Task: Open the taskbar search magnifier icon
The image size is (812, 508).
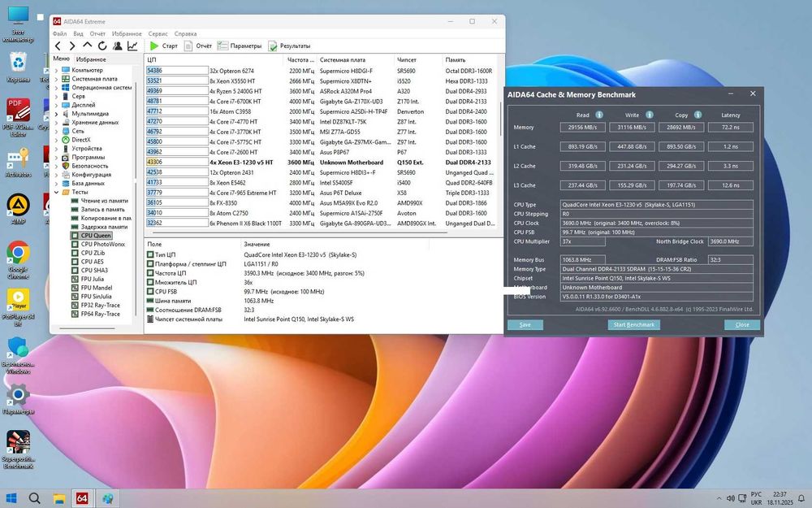Action: (x=34, y=499)
